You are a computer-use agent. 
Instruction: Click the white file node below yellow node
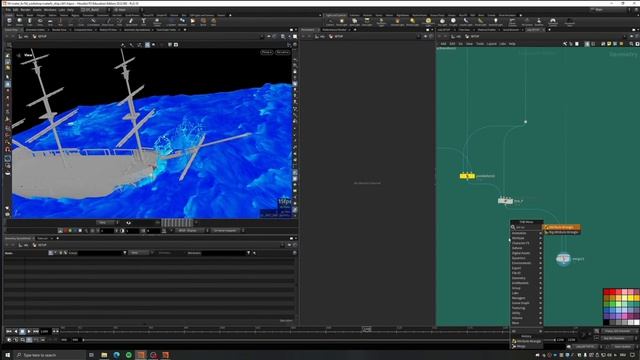[x=505, y=200]
